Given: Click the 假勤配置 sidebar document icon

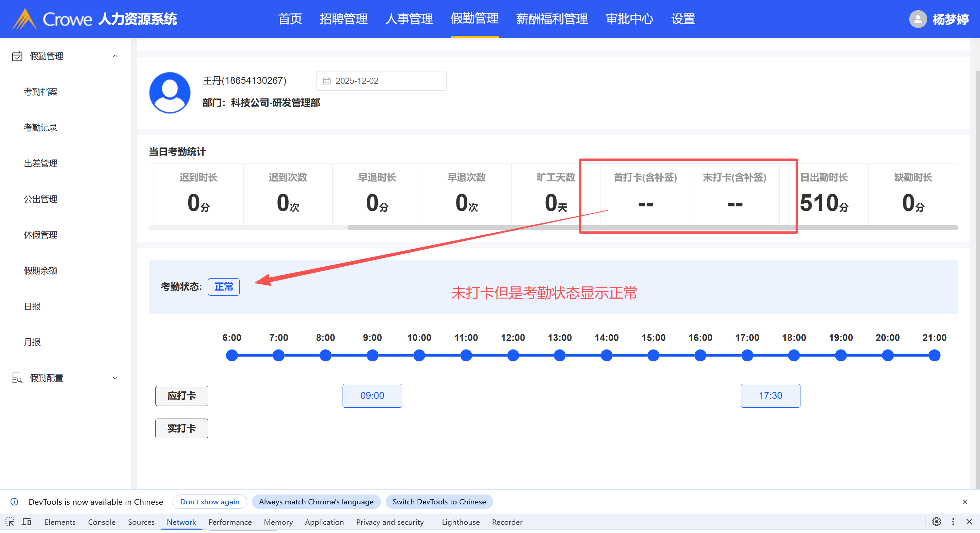Looking at the screenshot, I should tap(17, 378).
